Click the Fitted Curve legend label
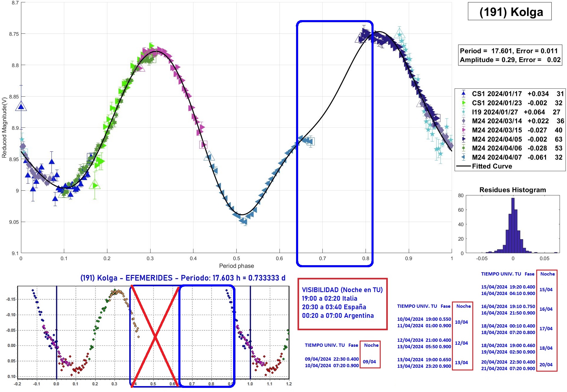 492,166
